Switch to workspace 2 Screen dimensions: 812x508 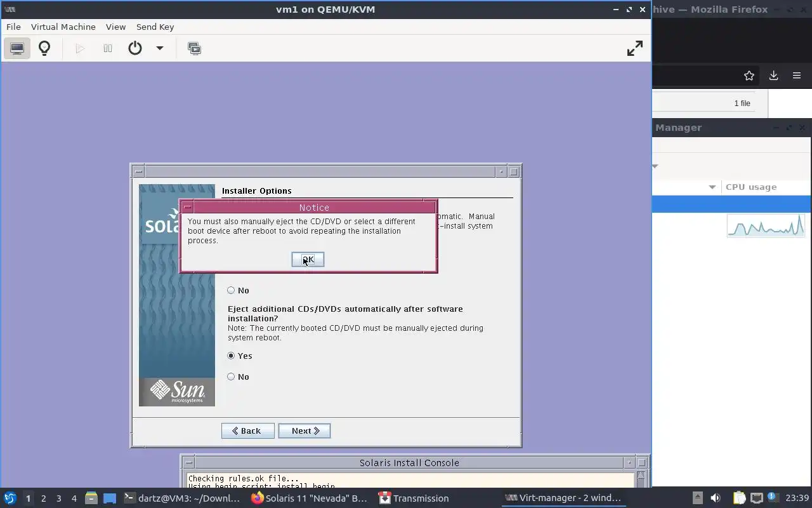[x=43, y=498]
